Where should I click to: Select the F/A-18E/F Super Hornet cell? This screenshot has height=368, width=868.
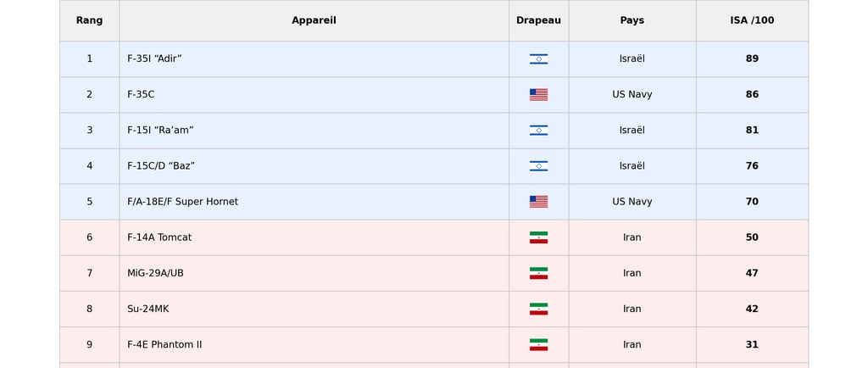[x=314, y=202]
